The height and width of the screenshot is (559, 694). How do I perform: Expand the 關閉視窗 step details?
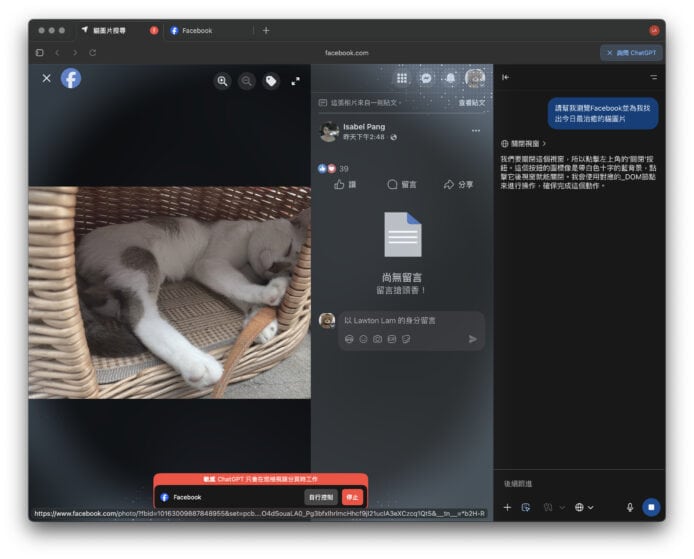524,144
